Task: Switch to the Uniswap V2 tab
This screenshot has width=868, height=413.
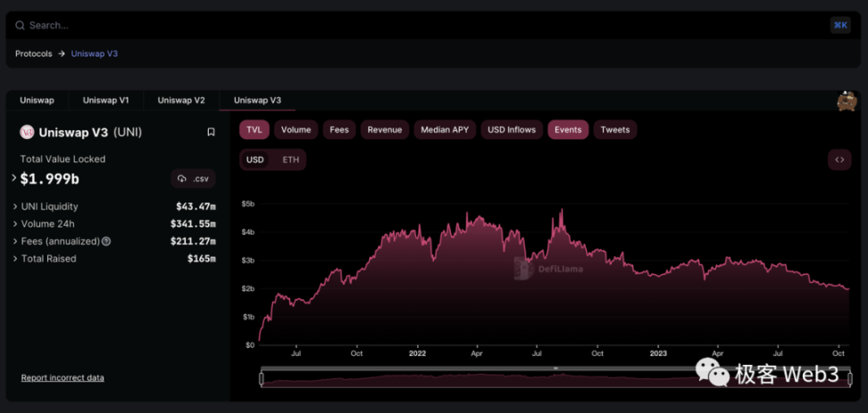Action: point(181,101)
